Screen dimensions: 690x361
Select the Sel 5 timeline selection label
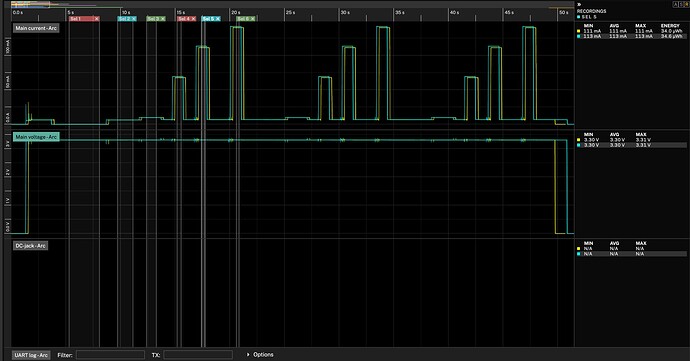209,19
